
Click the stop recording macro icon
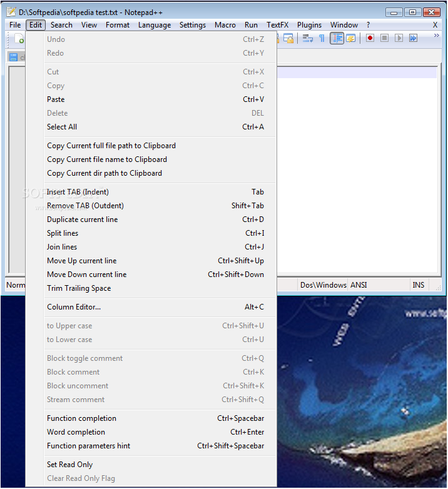coord(384,38)
